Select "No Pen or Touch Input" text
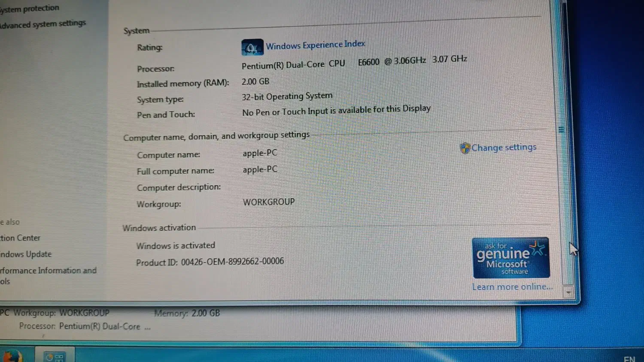 click(x=285, y=112)
